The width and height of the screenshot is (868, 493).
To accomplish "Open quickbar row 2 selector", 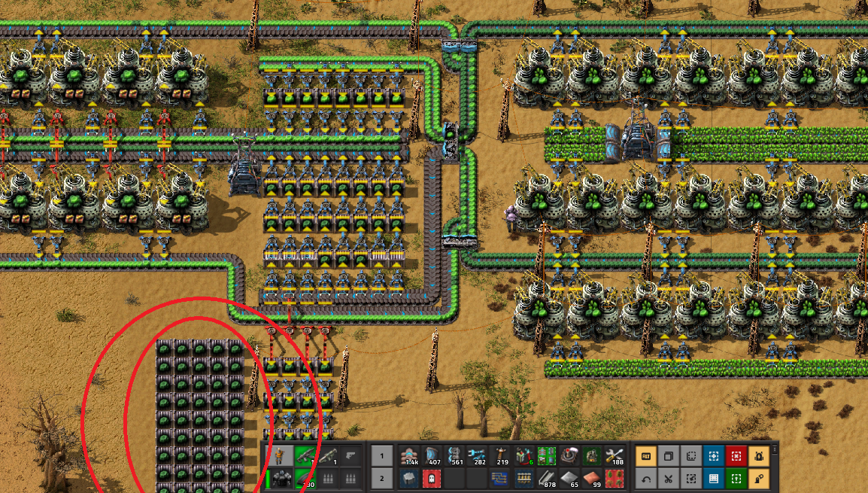I will click(381, 478).
